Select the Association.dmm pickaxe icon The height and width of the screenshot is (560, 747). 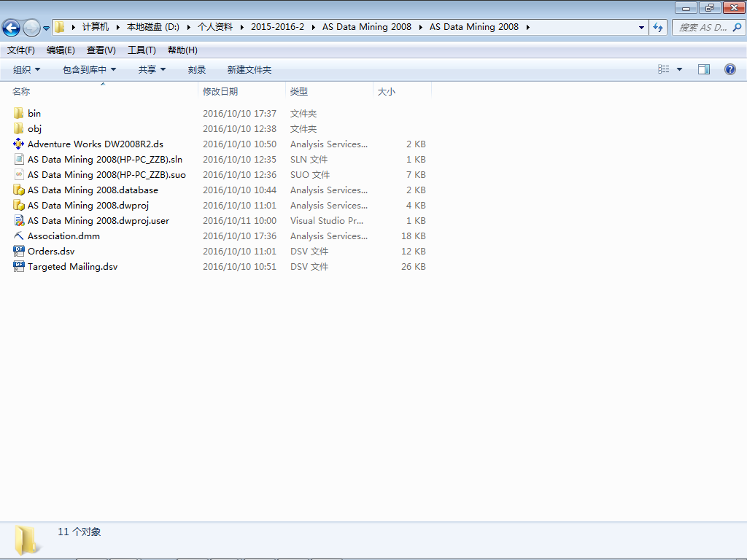click(x=18, y=236)
